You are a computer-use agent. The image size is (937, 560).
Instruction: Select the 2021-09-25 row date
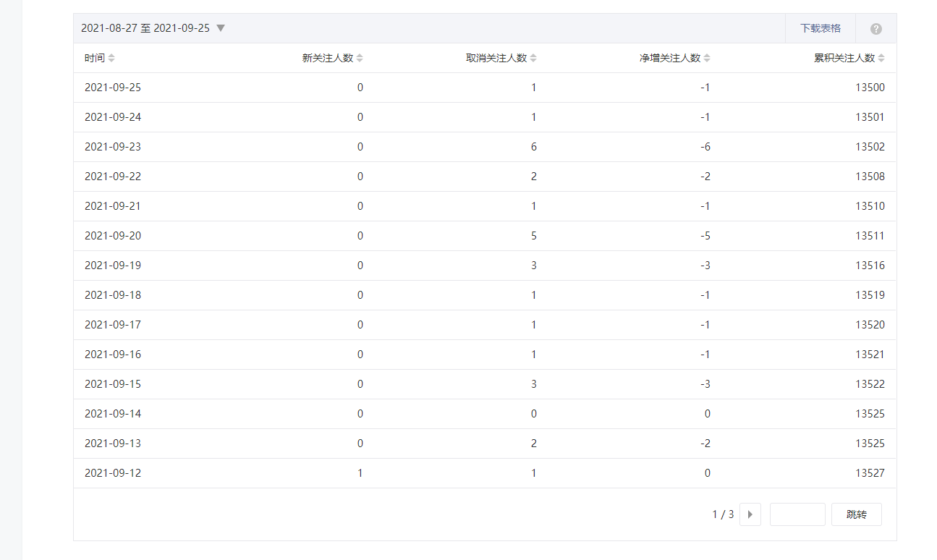[113, 88]
